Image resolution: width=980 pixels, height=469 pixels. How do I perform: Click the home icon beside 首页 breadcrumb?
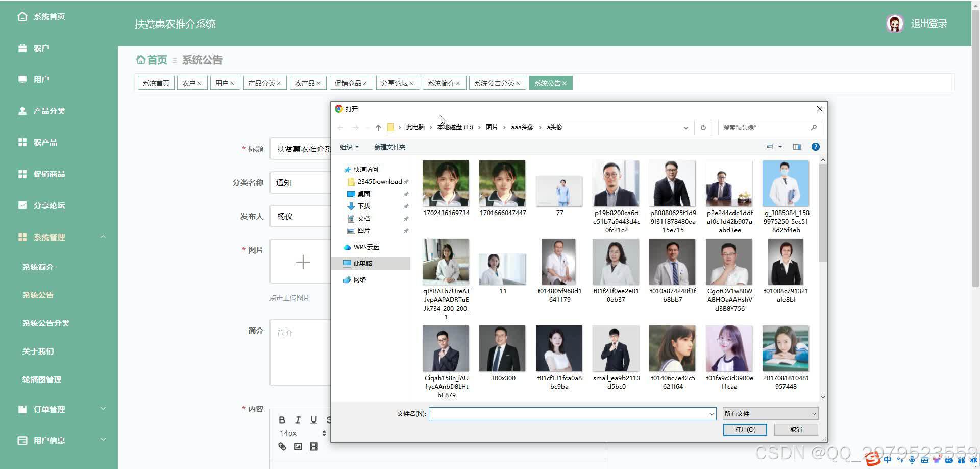tap(141, 60)
